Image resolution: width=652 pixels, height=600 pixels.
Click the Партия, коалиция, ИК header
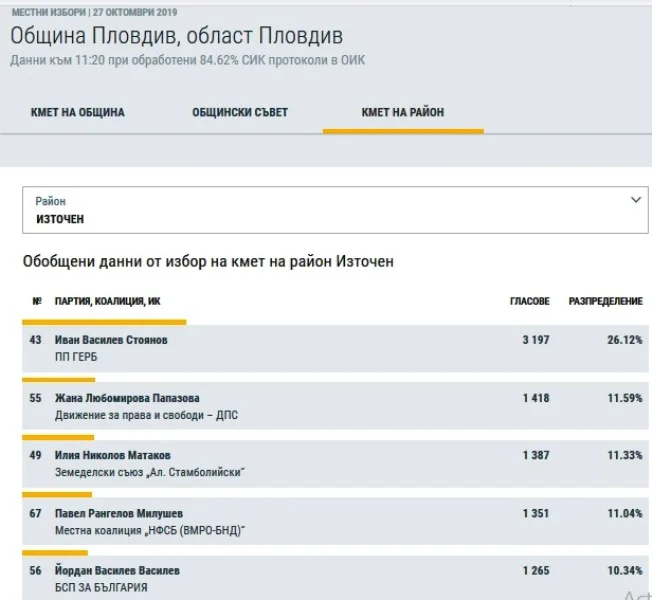point(107,301)
